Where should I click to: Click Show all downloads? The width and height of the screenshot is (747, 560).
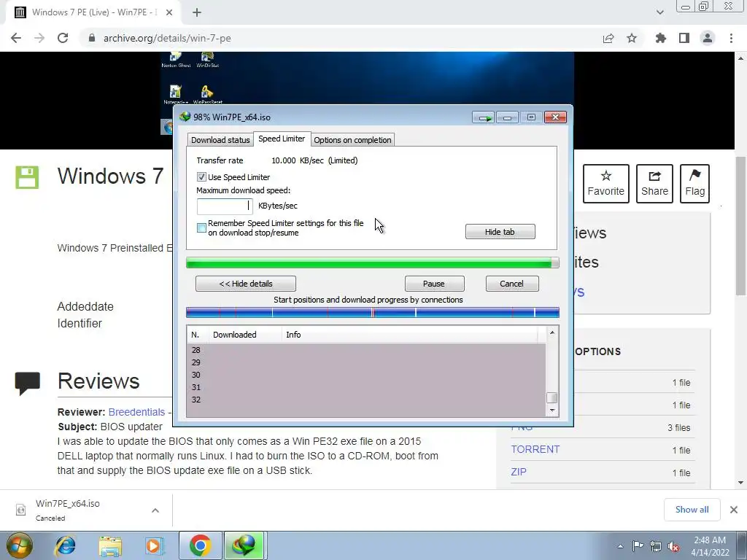coord(692,510)
